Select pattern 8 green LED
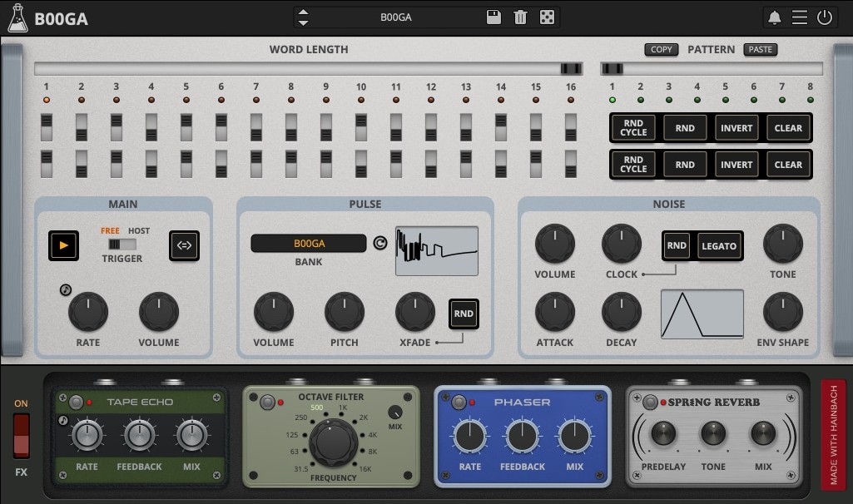 (x=810, y=100)
